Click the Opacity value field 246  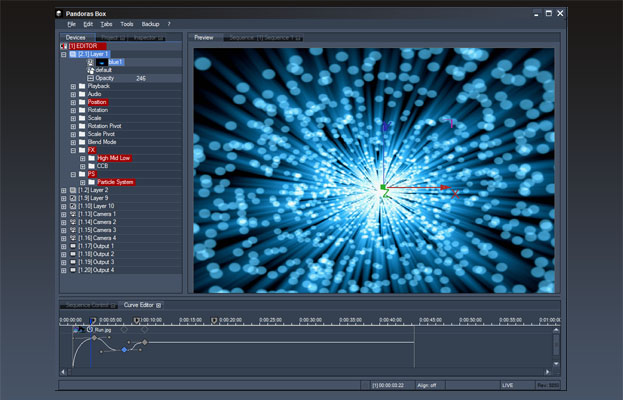point(141,78)
